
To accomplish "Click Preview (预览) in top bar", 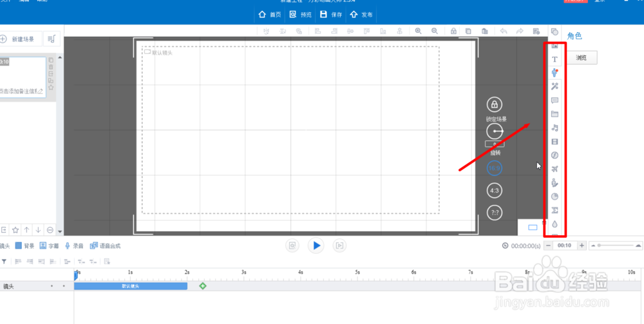I will pyautogui.click(x=301, y=14).
